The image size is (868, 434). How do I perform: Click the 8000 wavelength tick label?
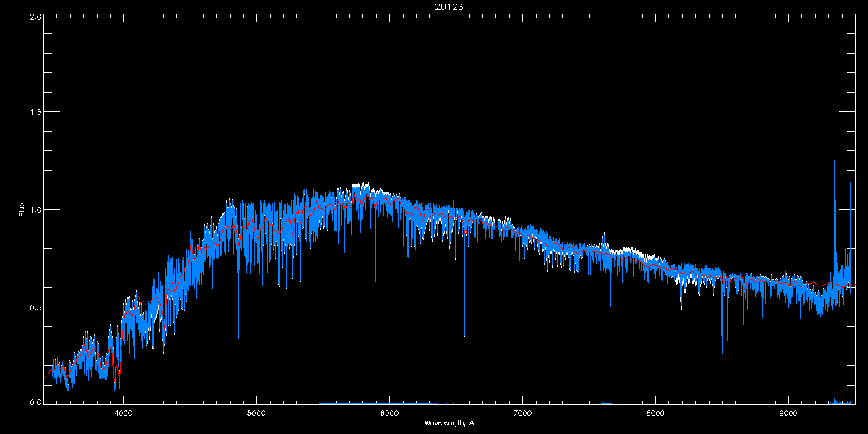point(655,413)
